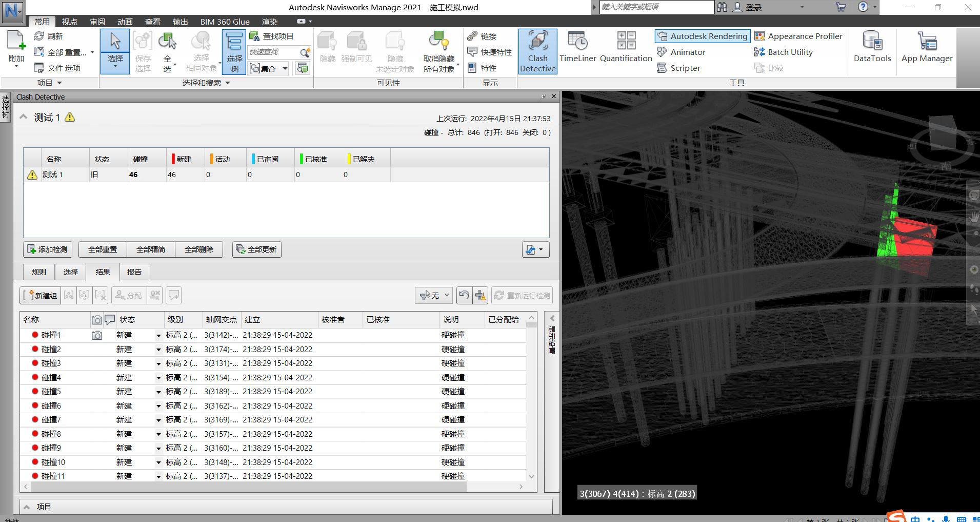Open the Scripter tool
Image resolution: width=980 pixels, height=522 pixels.
(x=678, y=68)
